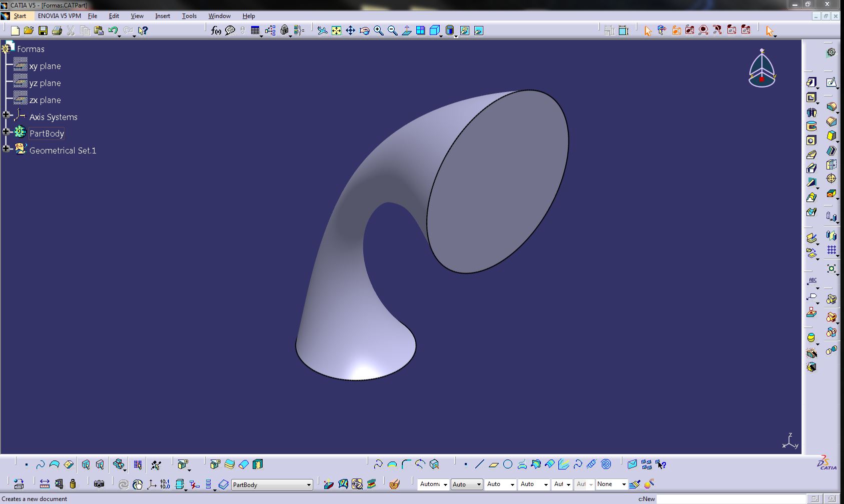The height and width of the screenshot is (504, 844).
Task: Open the Start menu
Action: (20, 16)
